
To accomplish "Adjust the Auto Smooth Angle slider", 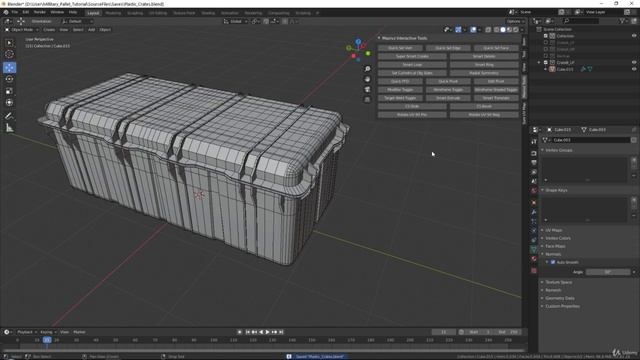I will [608, 272].
